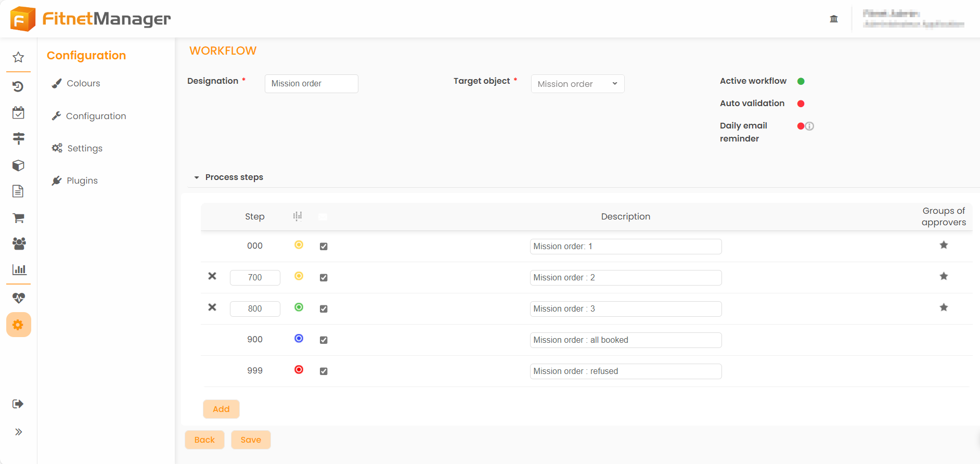The width and height of the screenshot is (980, 464).
Task: Click the Add button to add step
Action: (221, 409)
